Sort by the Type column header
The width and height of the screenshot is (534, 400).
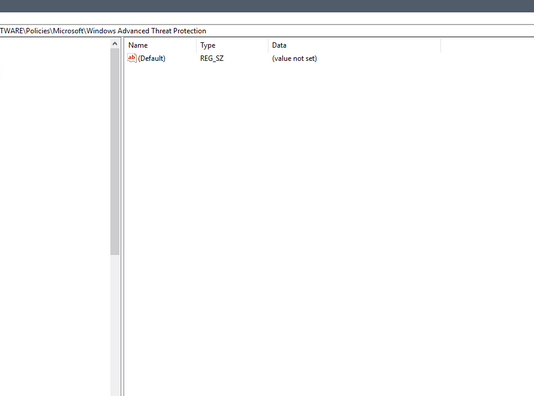point(233,45)
